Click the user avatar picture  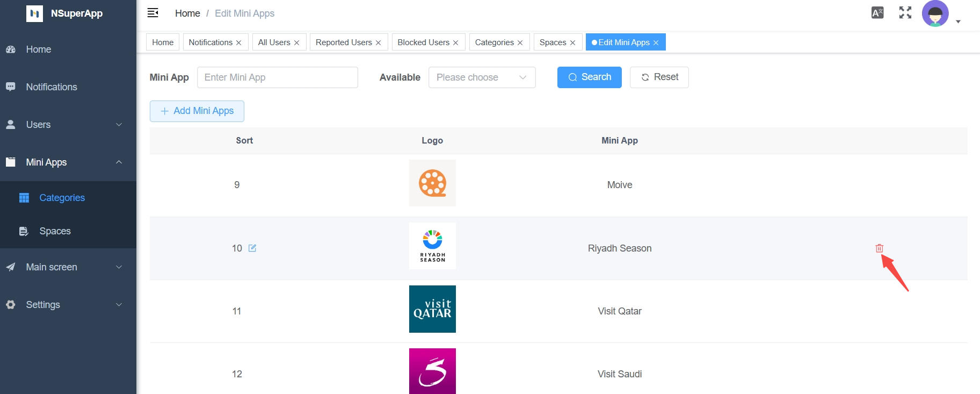[935, 14]
